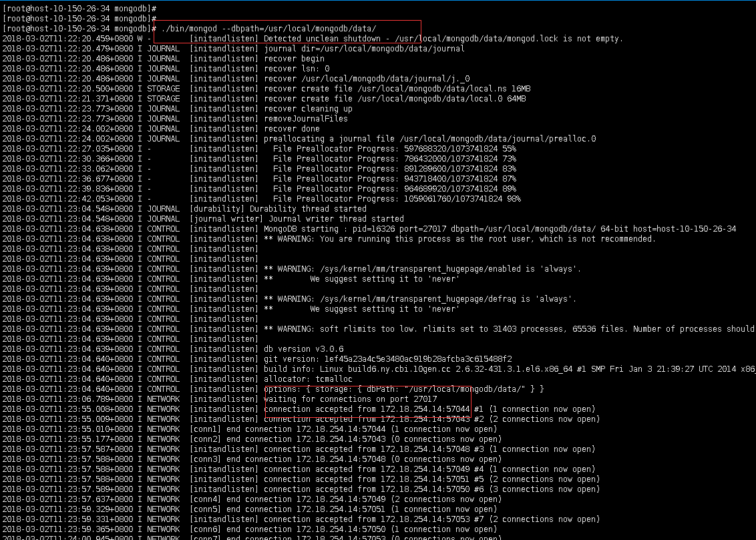756x540 pixels.
Task: Select the 'Detected unclean shutdown' warning line
Action: [x=313, y=39]
